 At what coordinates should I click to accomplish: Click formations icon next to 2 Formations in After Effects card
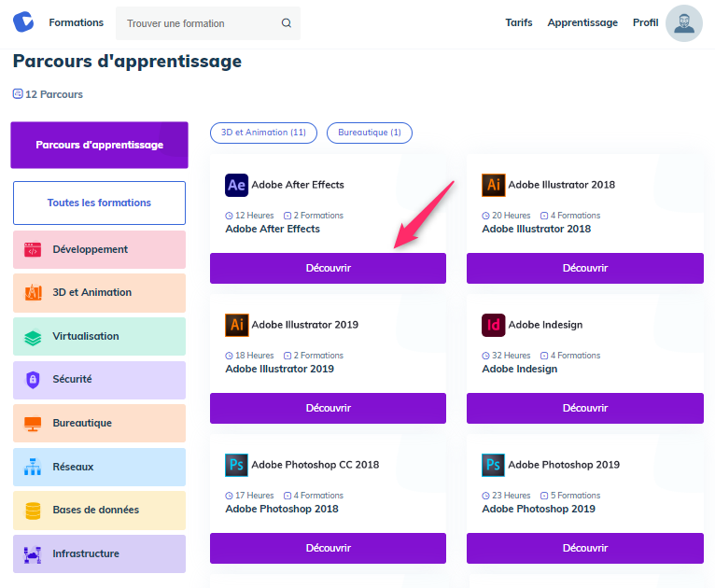tap(287, 216)
